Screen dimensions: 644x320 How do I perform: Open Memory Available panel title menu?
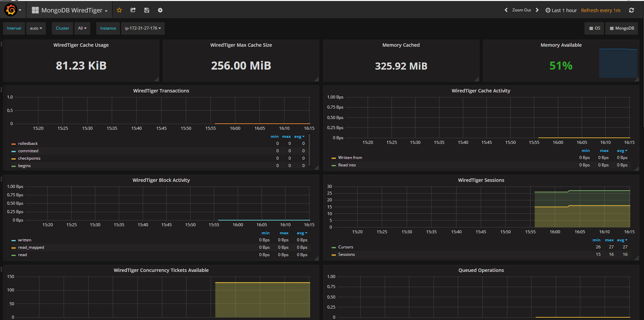click(561, 45)
